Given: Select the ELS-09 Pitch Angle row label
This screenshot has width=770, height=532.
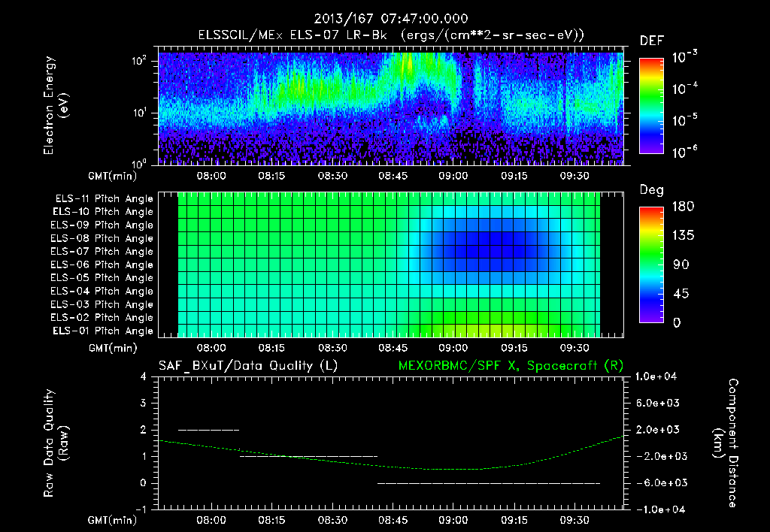Looking at the screenshot, I should 102,225.
